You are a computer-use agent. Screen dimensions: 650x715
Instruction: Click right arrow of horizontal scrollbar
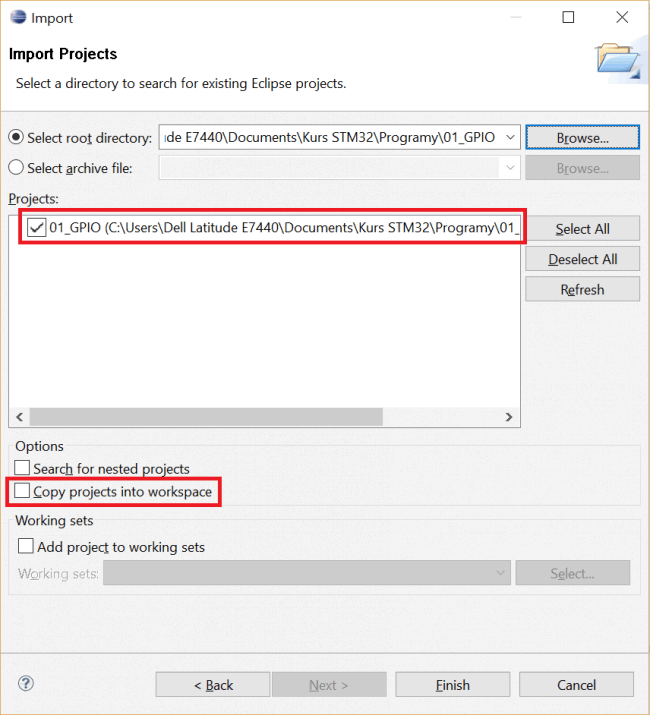coord(509,417)
